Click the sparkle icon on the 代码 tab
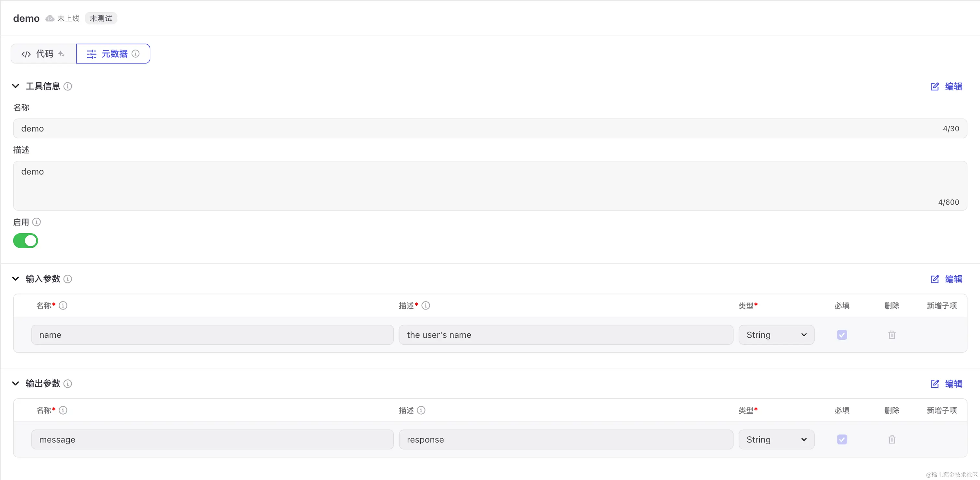The width and height of the screenshot is (980, 480). 61,54
